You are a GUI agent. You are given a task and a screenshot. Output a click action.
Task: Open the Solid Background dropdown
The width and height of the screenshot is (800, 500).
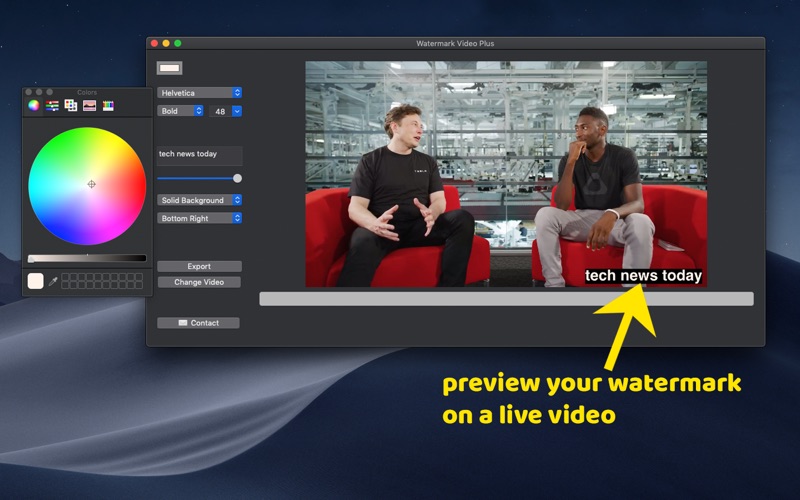(199, 200)
